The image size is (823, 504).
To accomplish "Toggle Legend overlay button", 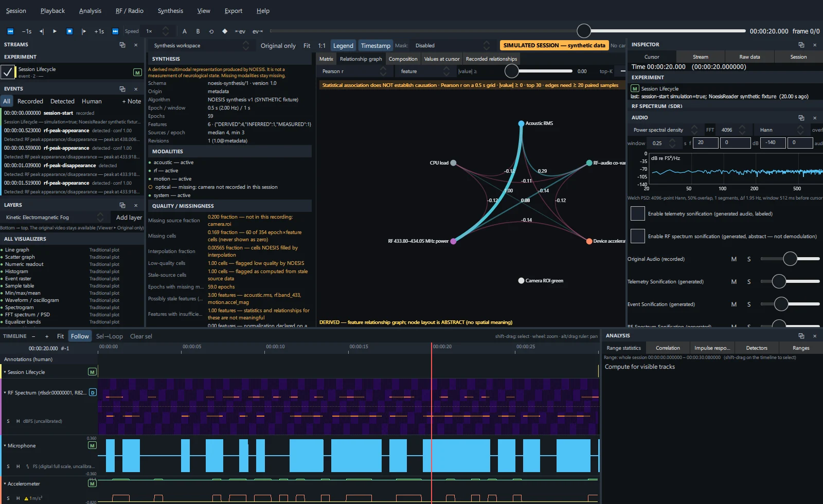I will pos(343,46).
